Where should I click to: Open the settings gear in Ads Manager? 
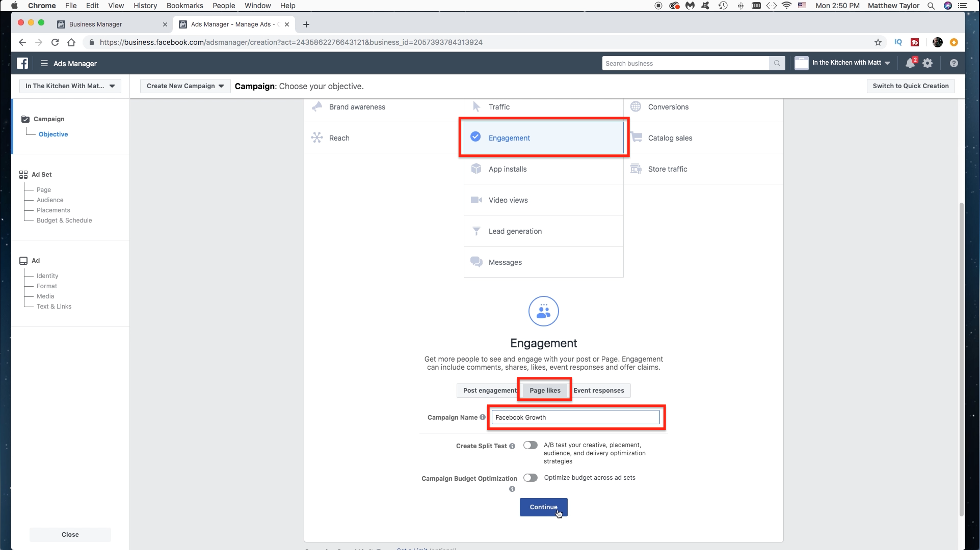point(928,63)
